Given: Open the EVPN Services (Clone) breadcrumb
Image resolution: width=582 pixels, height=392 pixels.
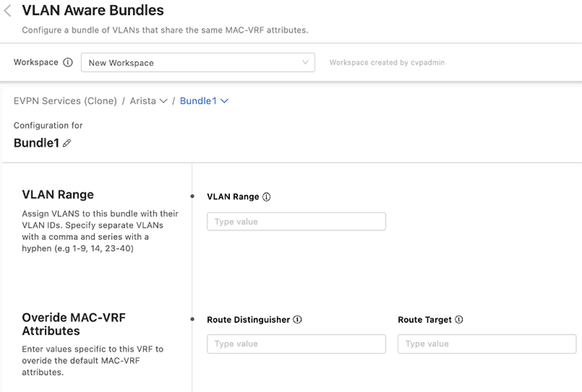Looking at the screenshot, I should (65, 101).
